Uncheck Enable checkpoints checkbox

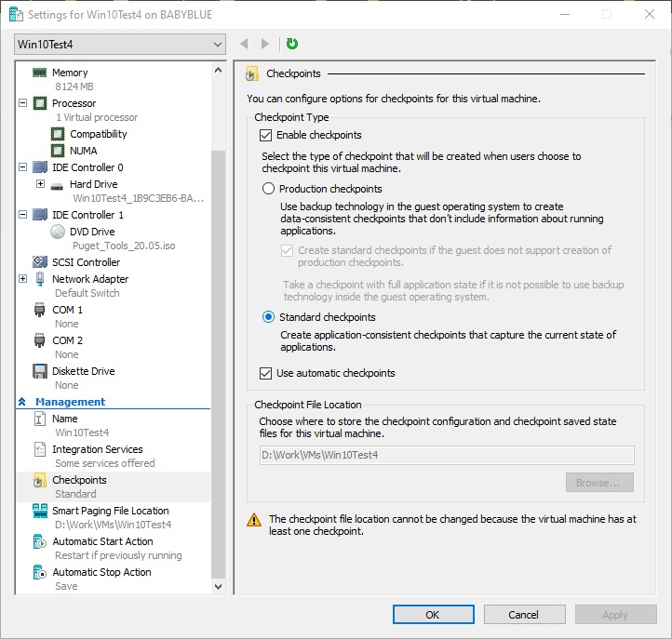click(266, 135)
